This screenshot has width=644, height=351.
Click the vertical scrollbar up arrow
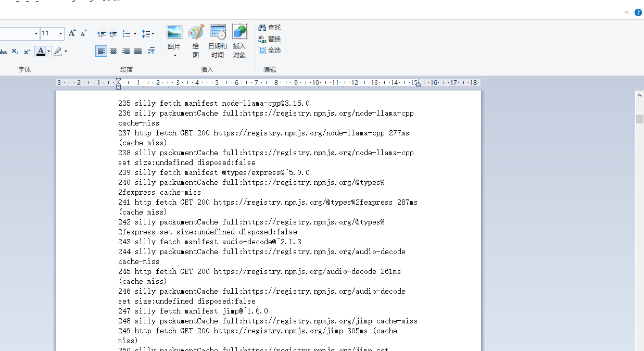(x=639, y=95)
